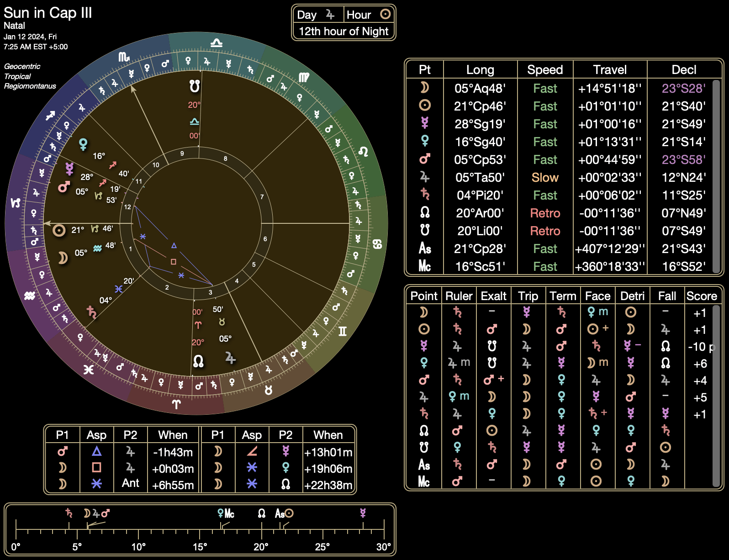Click the positions table scrollbar
729x560 pixels.
[x=716, y=176]
